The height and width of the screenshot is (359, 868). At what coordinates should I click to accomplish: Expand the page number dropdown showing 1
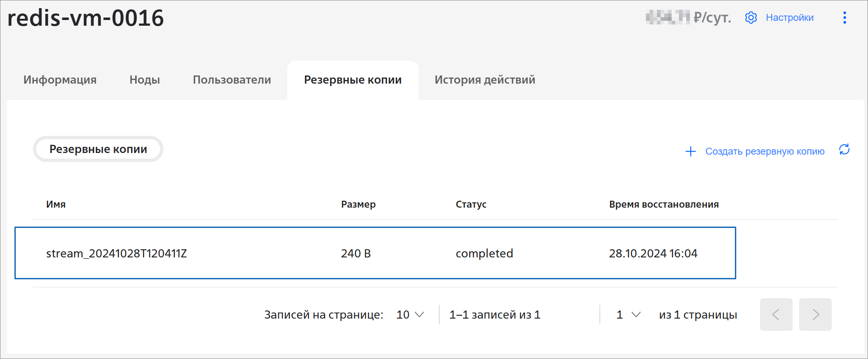[x=629, y=315]
